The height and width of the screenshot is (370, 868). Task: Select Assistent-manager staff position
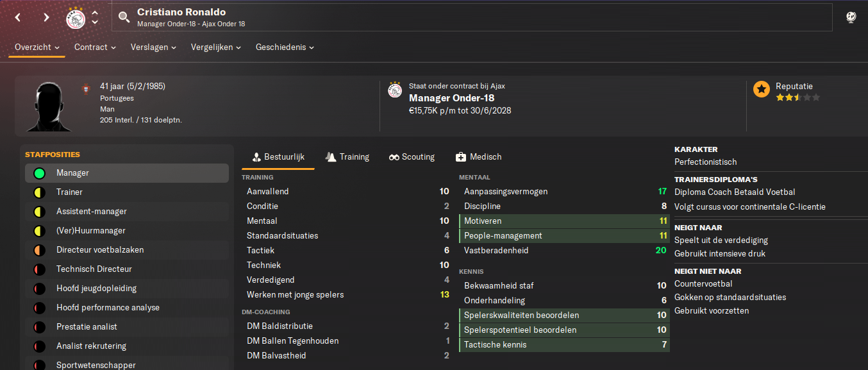[127, 212]
